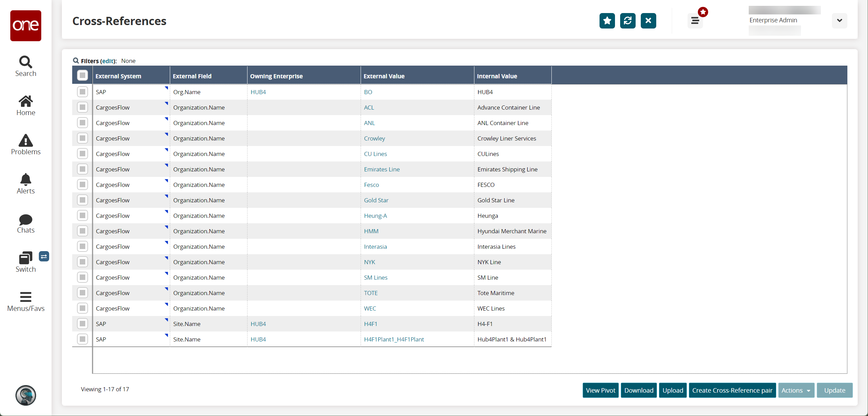Check the CU Lines row checkbox

pyautogui.click(x=83, y=154)
